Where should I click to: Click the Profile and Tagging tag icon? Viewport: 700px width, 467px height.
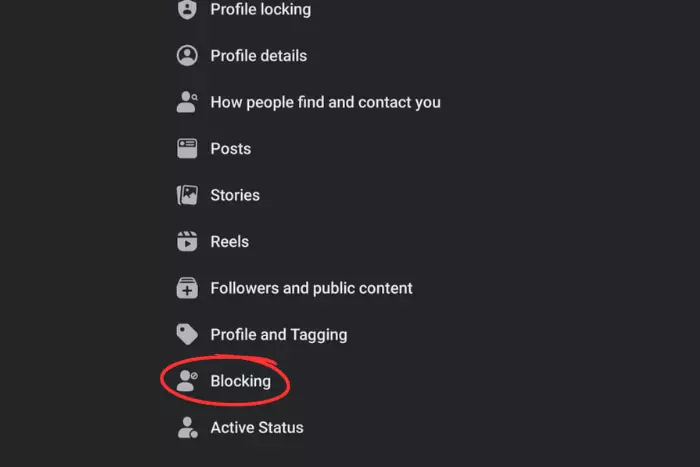click(187, 334)
